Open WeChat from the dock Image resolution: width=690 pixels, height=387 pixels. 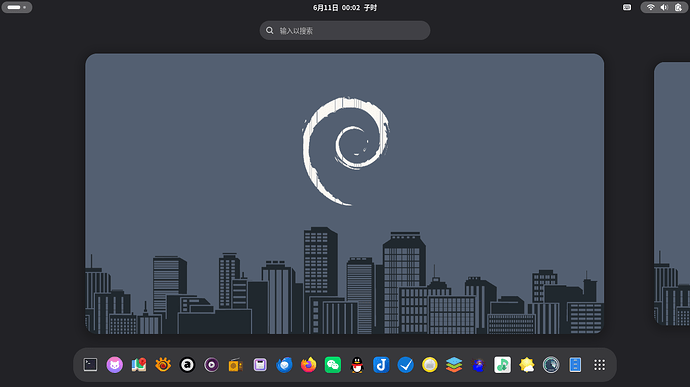(333, 365)
